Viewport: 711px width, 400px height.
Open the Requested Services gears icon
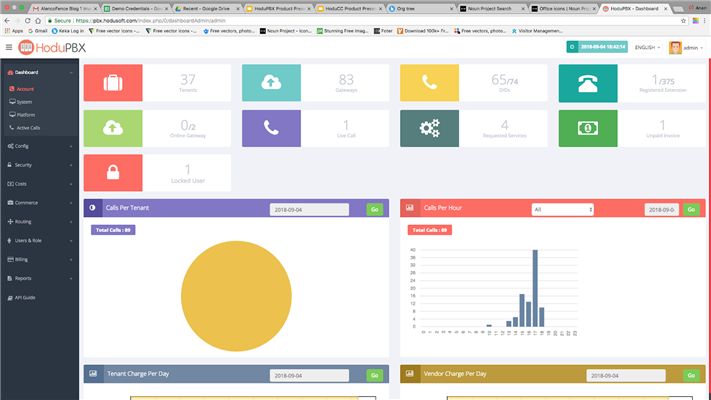[429, 128]
